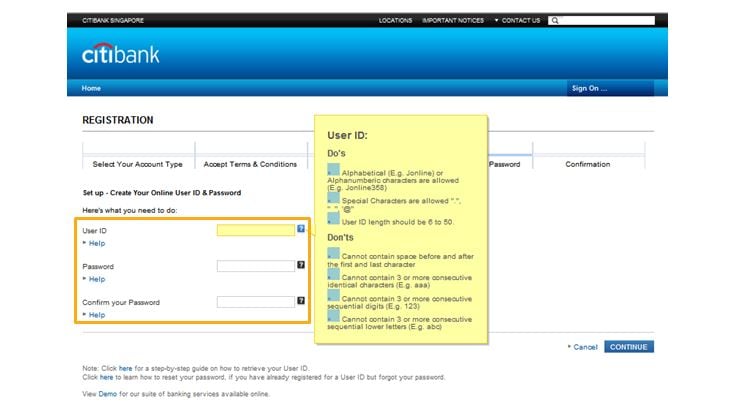Click the help icon beside Confirm your Password

301,301
